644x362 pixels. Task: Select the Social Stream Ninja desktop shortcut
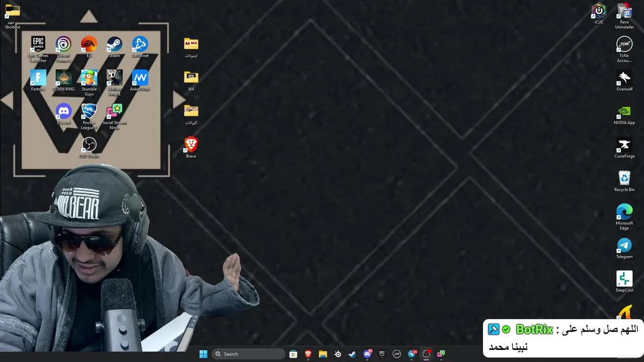pos(114,116)
